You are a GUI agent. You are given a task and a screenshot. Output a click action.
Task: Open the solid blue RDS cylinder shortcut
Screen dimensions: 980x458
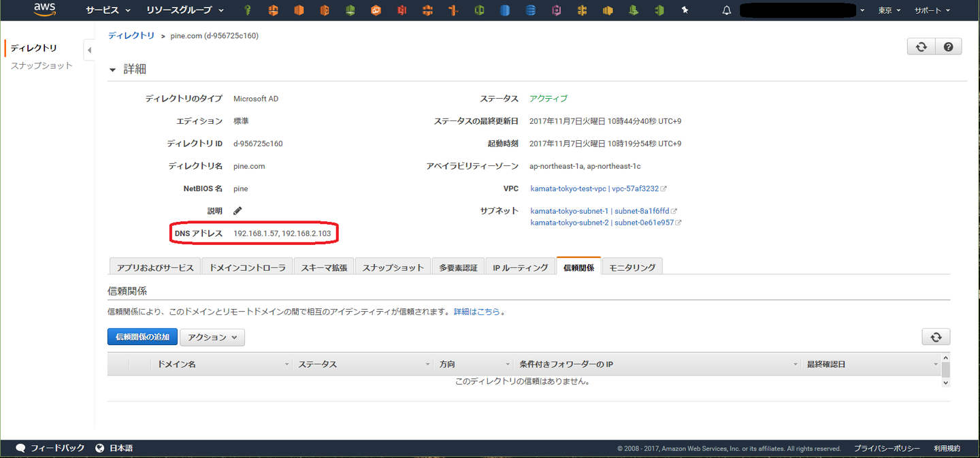[x=505, y=10]
